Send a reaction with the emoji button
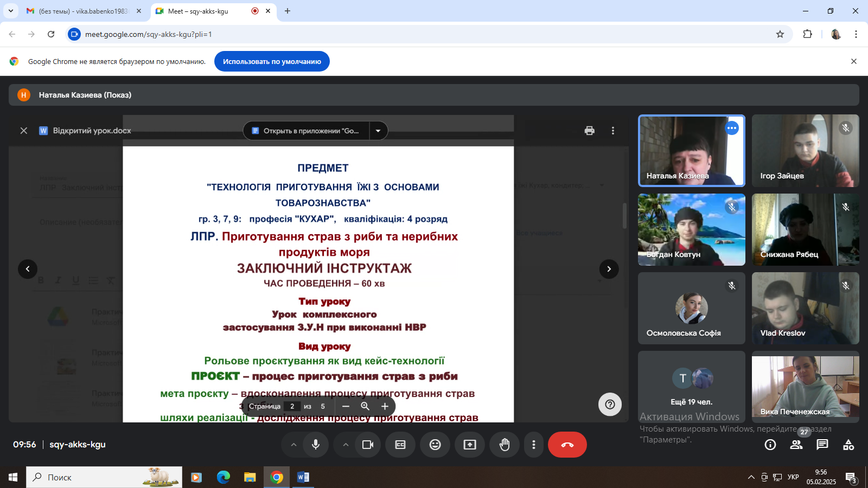 point(435,445)
